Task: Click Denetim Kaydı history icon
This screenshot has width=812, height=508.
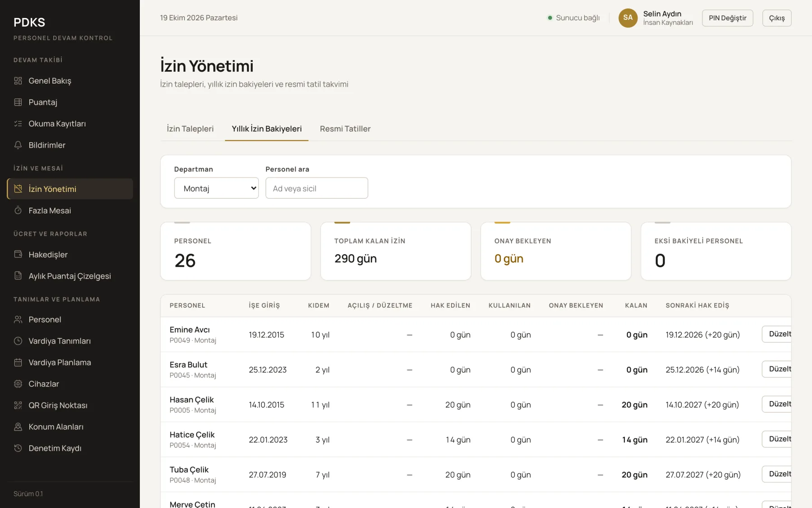Action: pyautogui.click(x=18, y=448)
